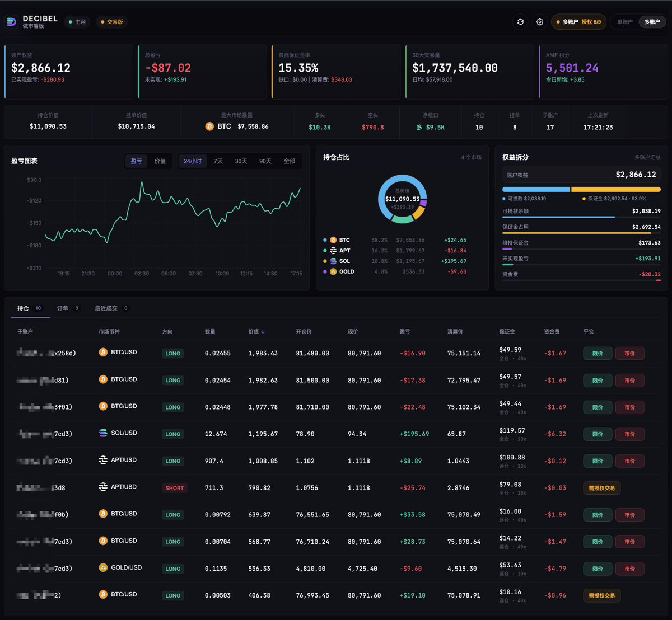Open the settings gear

click(540, 22)
